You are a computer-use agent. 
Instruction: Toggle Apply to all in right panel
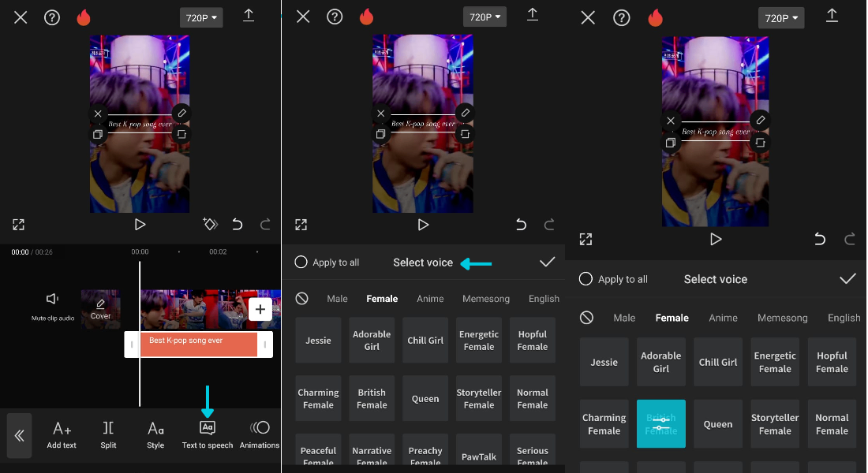pos(613,279)
